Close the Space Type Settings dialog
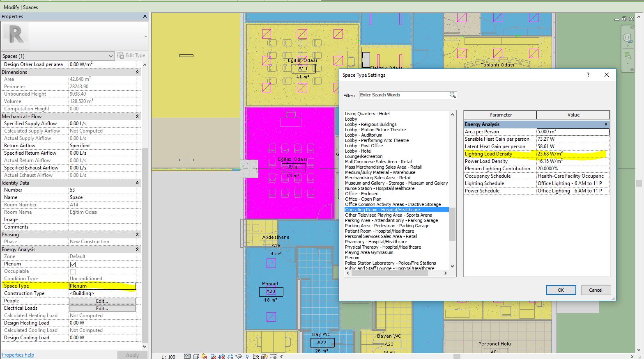This screenshot has height=359, width=644. (607, 75)
